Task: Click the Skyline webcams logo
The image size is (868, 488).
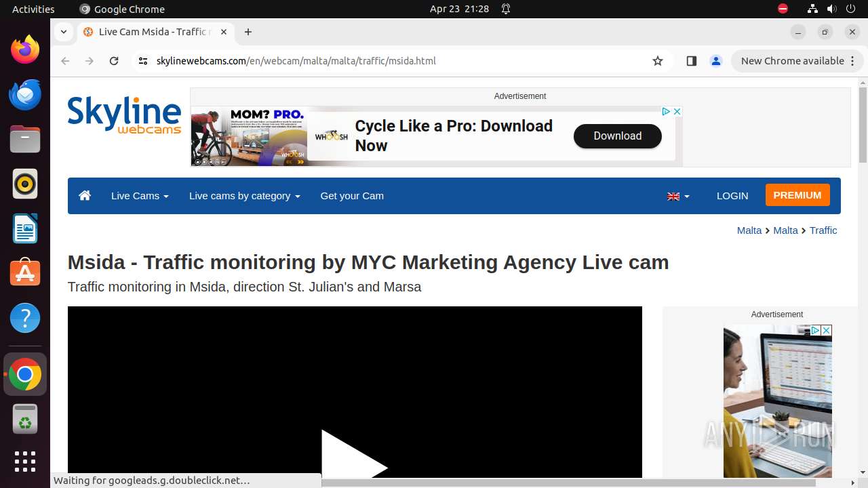Action: (124, 115)
